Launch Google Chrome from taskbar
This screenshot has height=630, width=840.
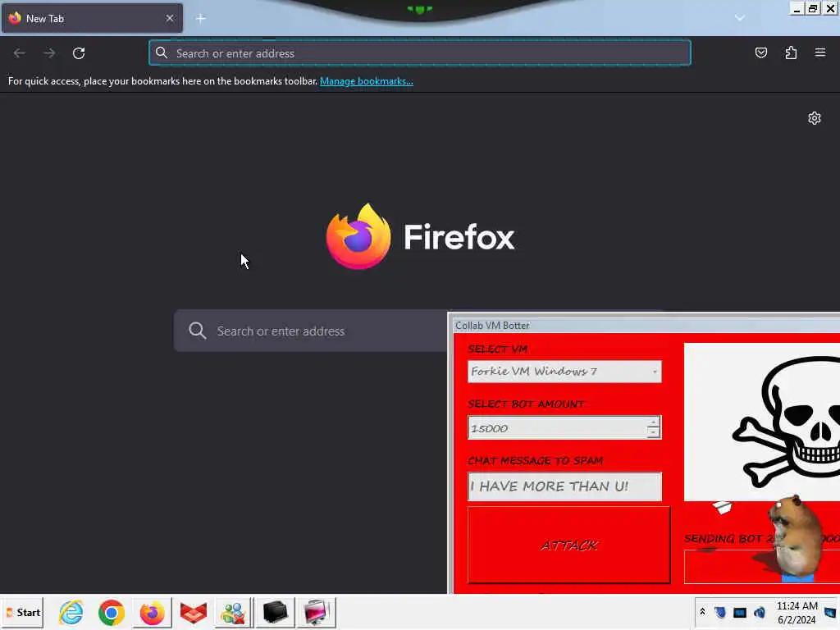click(x=112, y=612)
